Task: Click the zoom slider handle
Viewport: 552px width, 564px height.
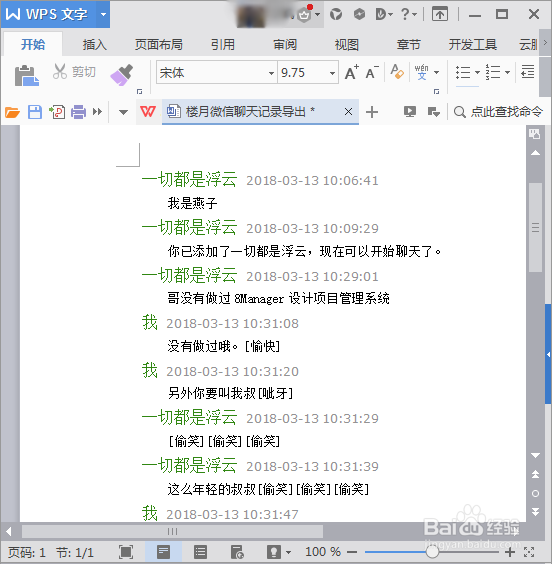Action: [x=432, y=552]
